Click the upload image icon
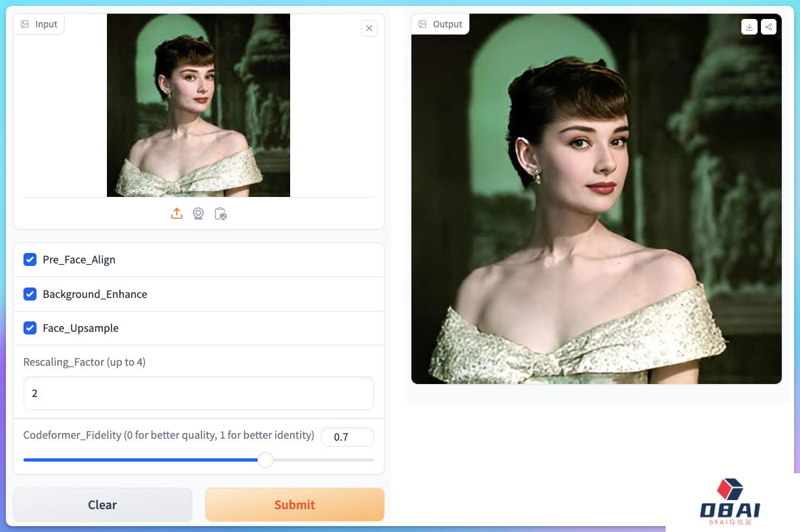This screenshot has width=800, height=532. (177, 214)
